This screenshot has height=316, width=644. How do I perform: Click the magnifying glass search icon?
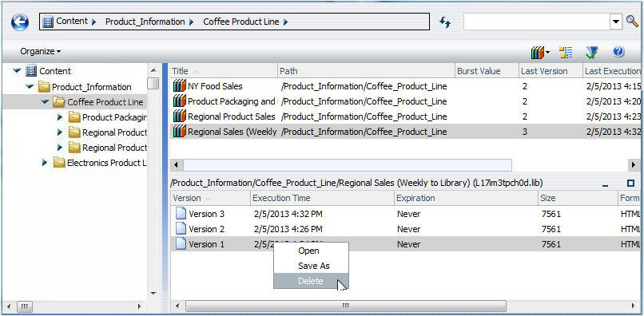632,22
